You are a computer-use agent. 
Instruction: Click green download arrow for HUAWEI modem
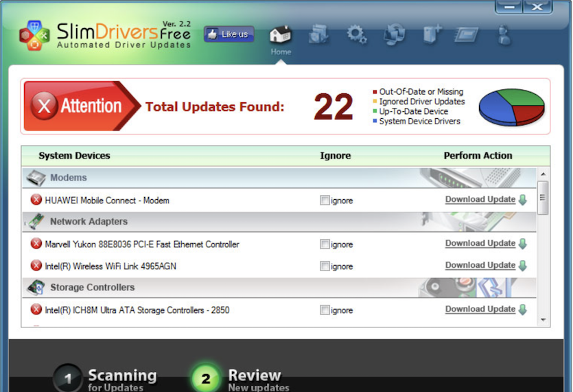[523, 200]
